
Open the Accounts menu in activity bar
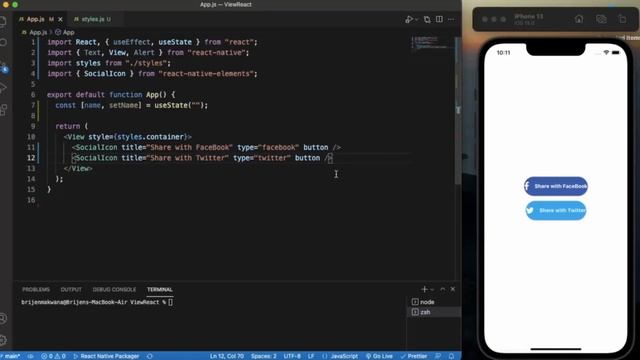(x=3, y=318)
